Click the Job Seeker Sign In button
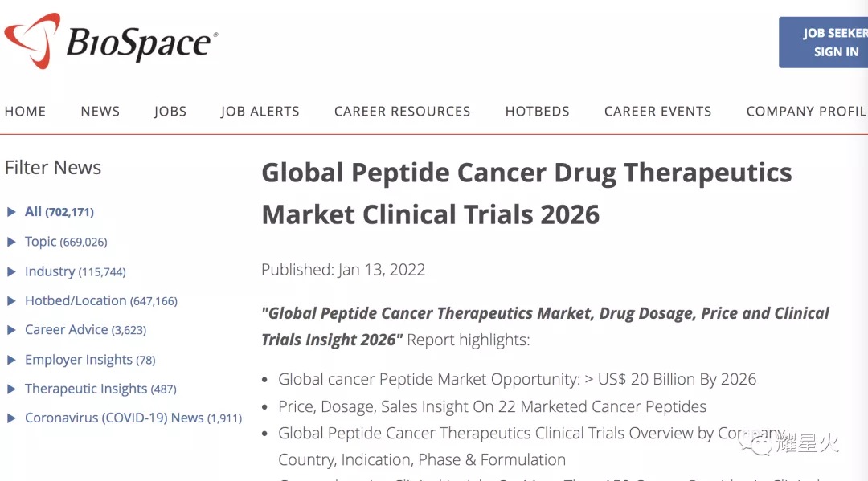The image size is (868, 481). pyautogui.click(x=823, y=43)
